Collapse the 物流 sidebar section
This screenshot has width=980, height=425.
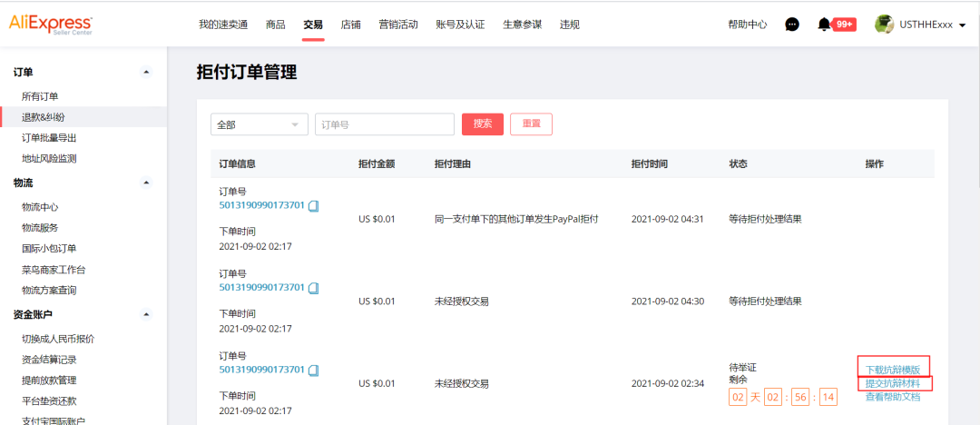[x=146, y=183]
